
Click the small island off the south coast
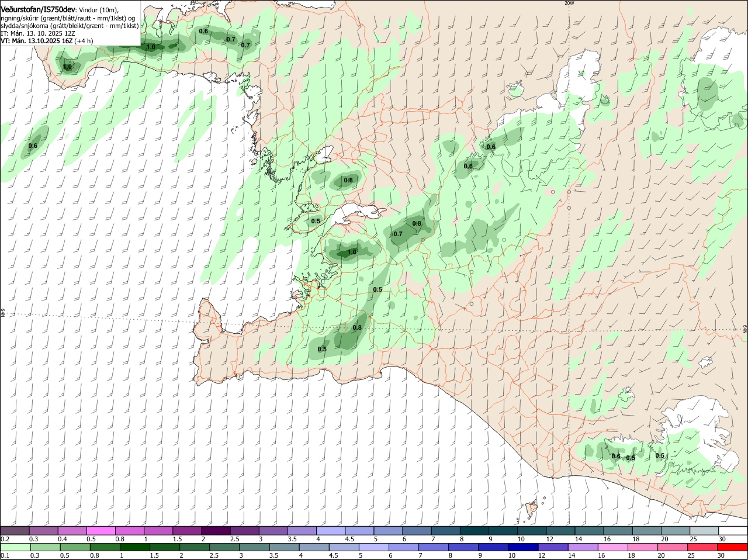point(531,509)
